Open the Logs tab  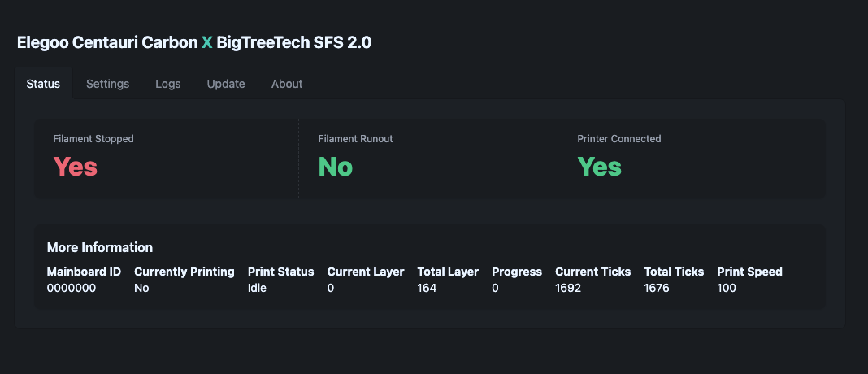click(167, 84)
